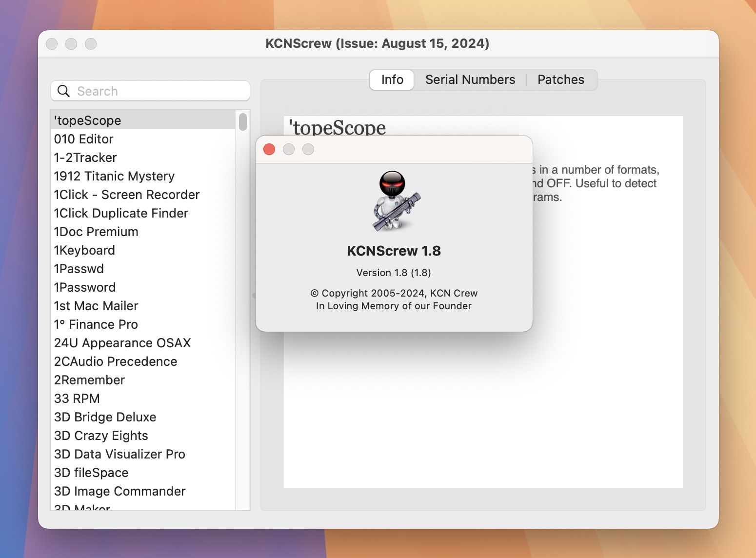
Task: Select 1Click - Screen Recorder
Action: click(143, 195)
